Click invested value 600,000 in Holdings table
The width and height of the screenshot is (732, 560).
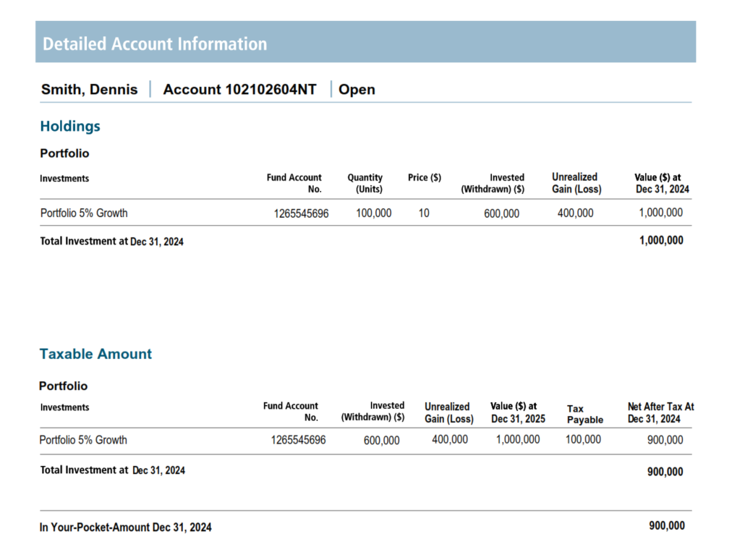pos(501,213)
